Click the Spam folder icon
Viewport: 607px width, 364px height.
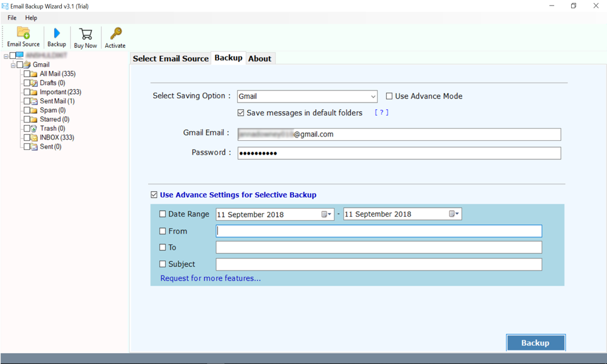[x=34, y=110]
